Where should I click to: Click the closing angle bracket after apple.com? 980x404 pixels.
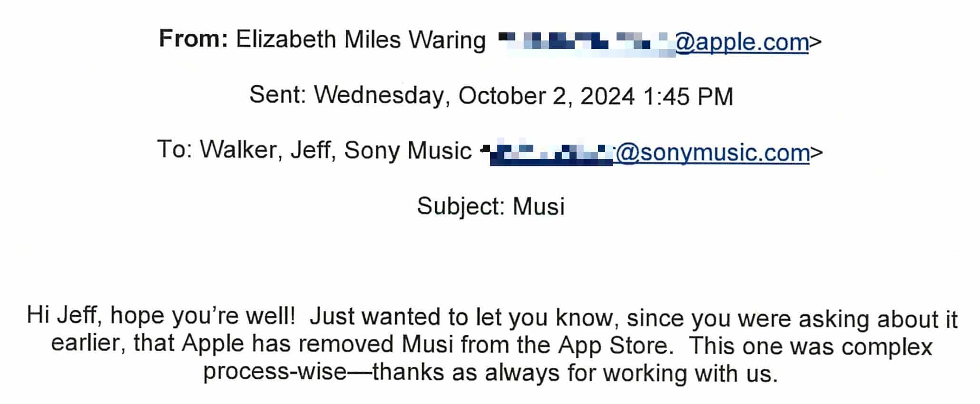click(815, 42)
